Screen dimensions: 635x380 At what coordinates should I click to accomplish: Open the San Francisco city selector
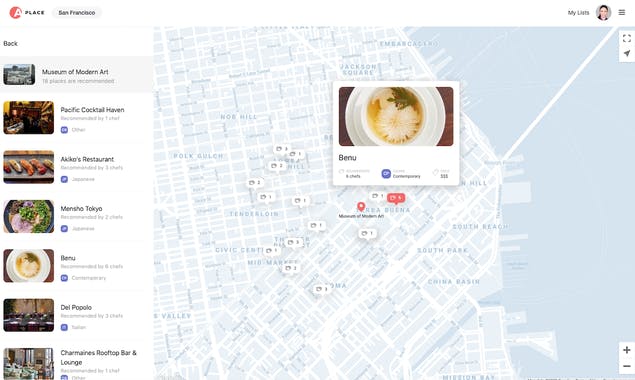77,13
